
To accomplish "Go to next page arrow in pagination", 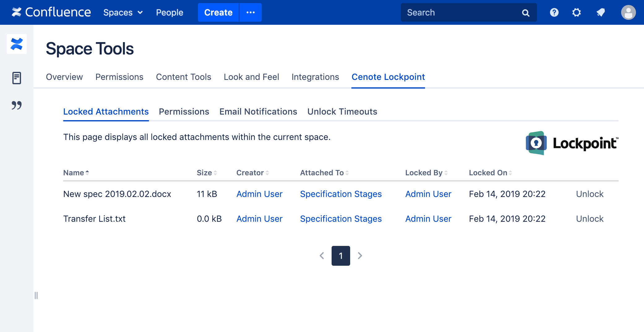I will click(x=360, y=256).
